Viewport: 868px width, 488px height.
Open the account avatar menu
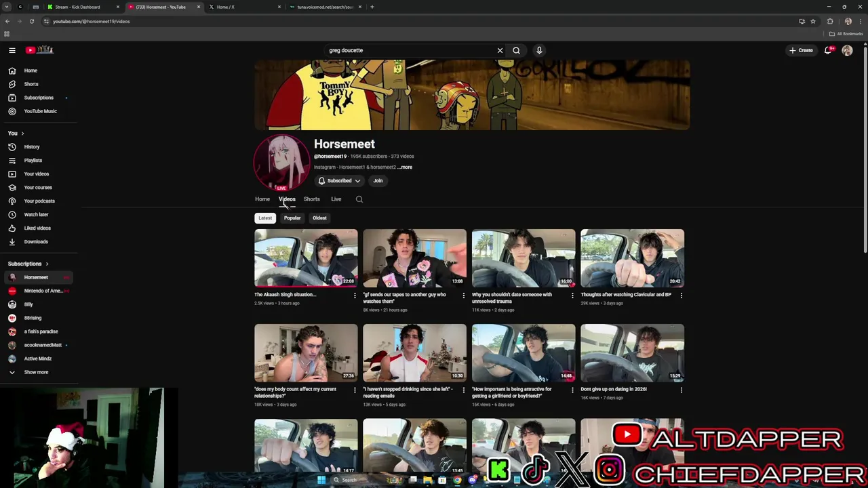click(847, 50)
